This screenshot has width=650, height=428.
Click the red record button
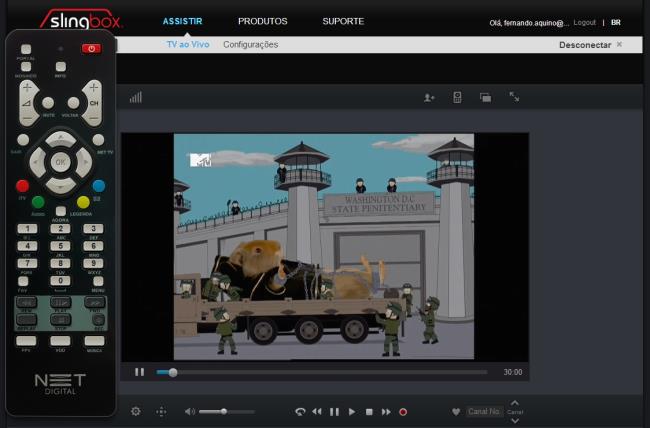403,412
